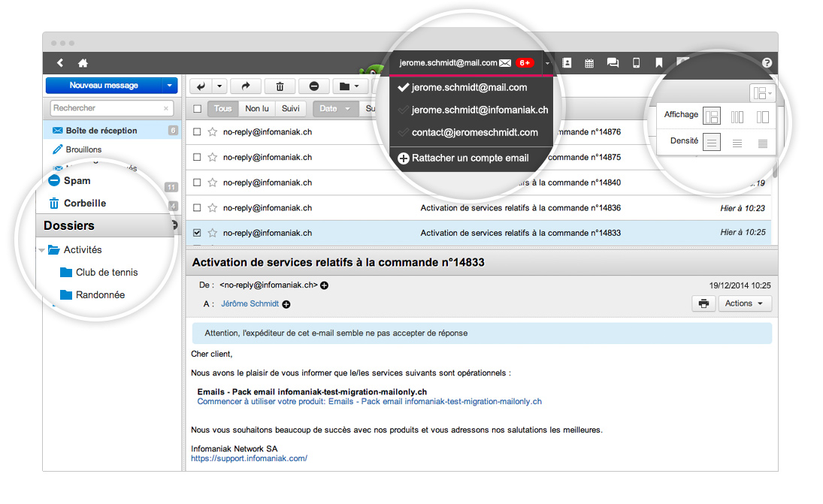Show all messages with Tous filter
Viewport: 823px width, 504px height.
[x=222, y=109]
